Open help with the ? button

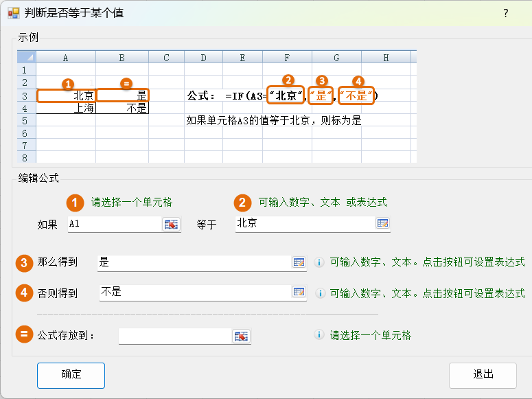506,13
